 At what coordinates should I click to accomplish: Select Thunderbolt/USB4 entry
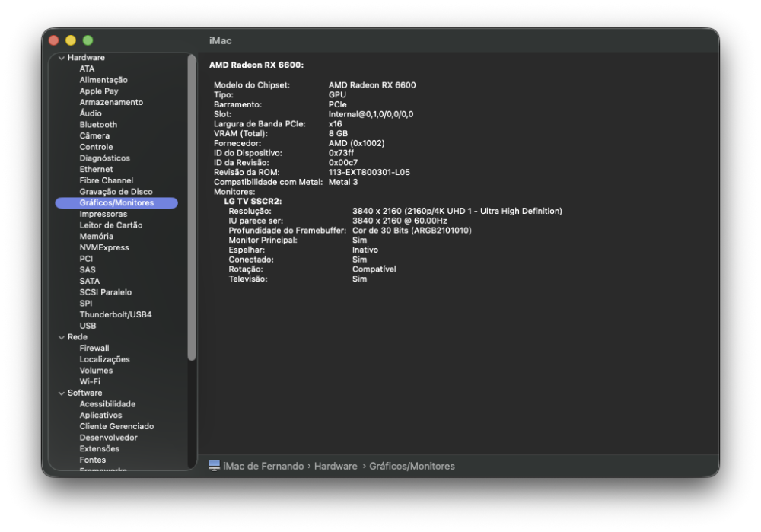coord(116,314)
